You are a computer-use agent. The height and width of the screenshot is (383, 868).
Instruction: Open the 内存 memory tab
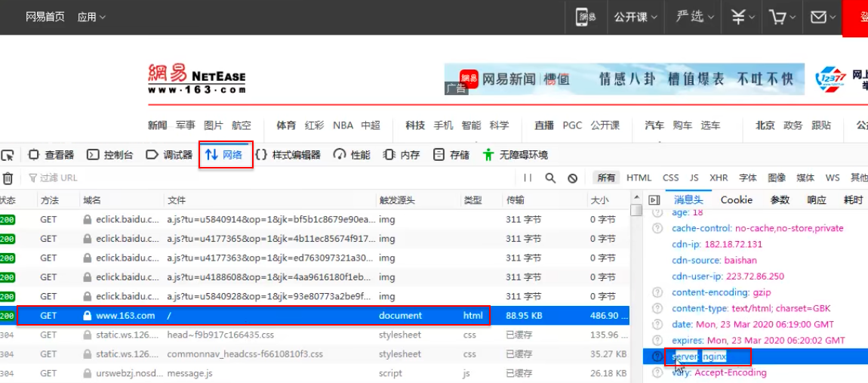pyautogui.click(x=402, y=155)
